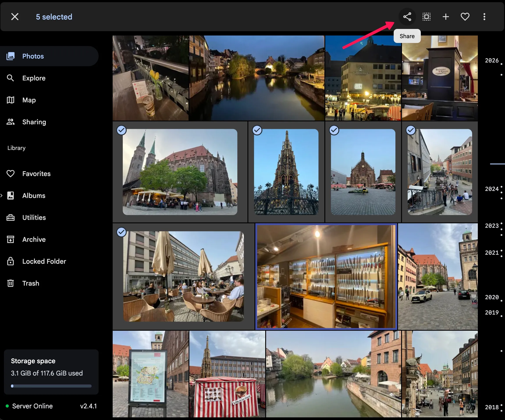This screenshot has height=420, width=505.
Task: Deselect the church with green trees photo
Action: [x=121, y=130]
